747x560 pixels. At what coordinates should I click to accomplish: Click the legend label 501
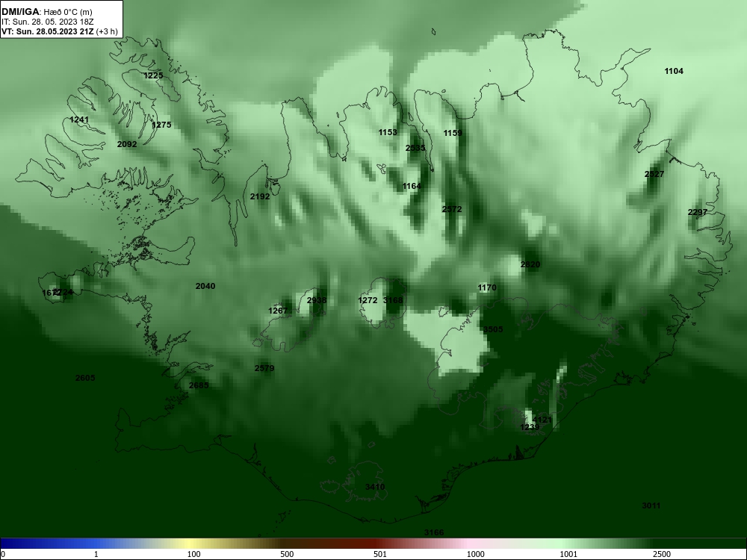pos(380,554)
